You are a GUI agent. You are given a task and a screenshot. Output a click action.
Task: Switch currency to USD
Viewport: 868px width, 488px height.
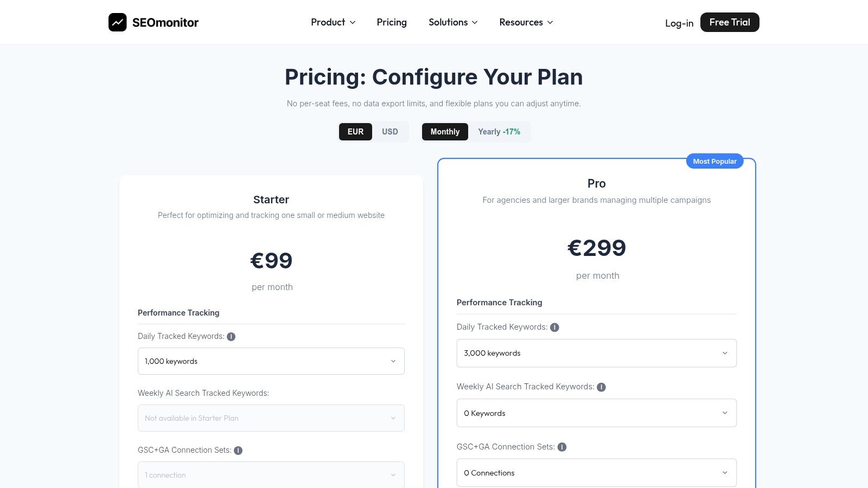click(x=390, y=132)
